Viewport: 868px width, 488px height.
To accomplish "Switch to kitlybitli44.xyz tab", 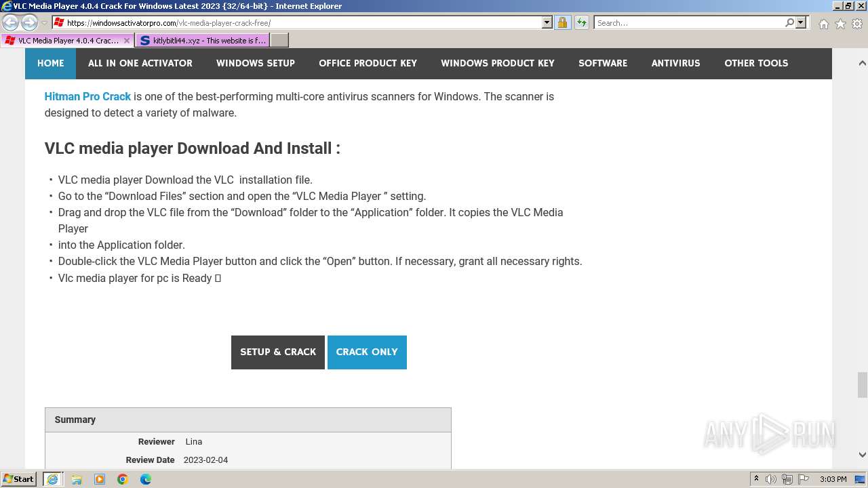I will [202, 41].
